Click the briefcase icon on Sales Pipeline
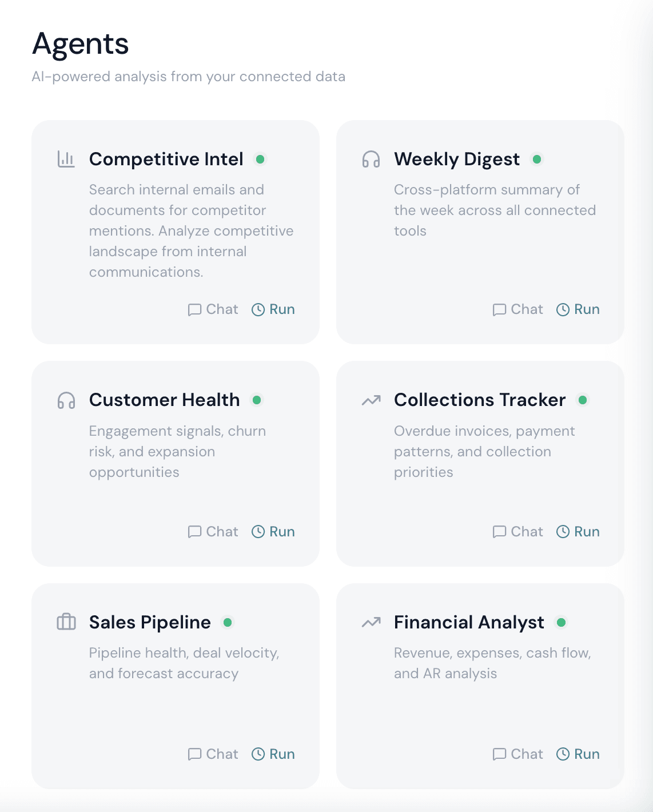 click(66, 622)
